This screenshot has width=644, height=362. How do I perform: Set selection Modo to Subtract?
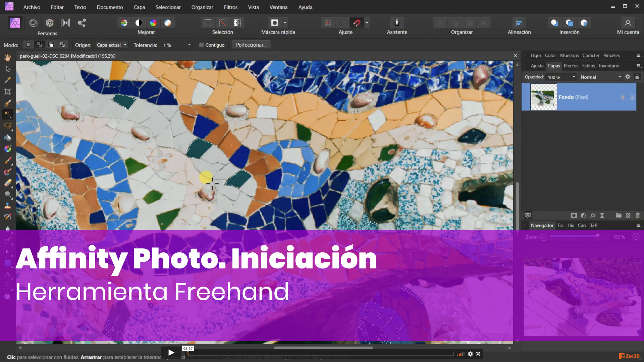click(x=51, y=45)
